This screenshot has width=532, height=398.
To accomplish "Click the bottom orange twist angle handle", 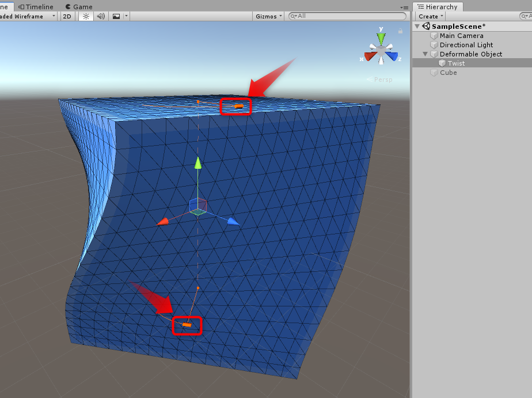I will coord(187,325).
